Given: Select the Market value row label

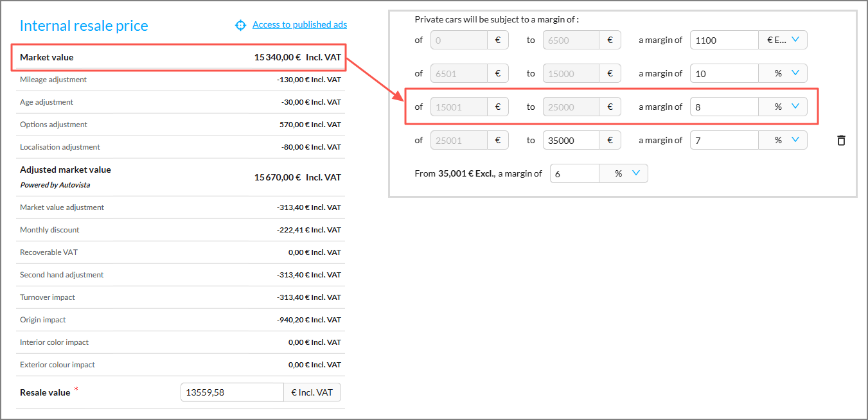Looking at the screenshot, I should [47, 57].
